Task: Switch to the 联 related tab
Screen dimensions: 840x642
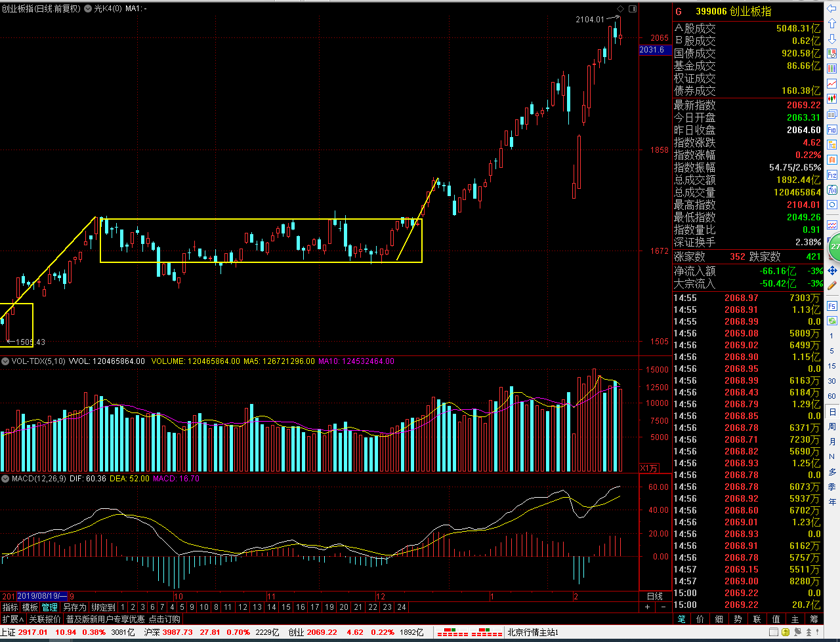Action: (x=757, y=618)
